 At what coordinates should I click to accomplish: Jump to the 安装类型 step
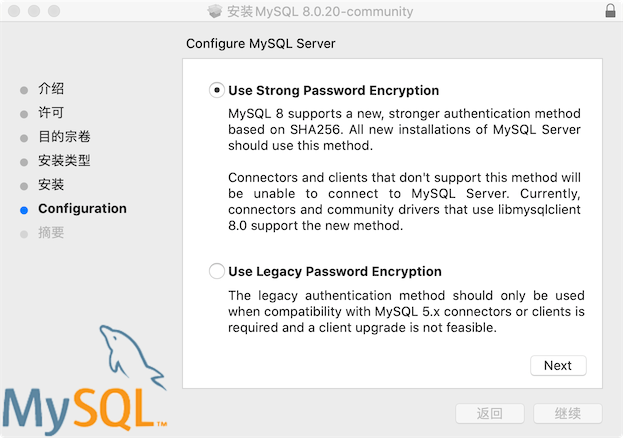coord(64,161)
